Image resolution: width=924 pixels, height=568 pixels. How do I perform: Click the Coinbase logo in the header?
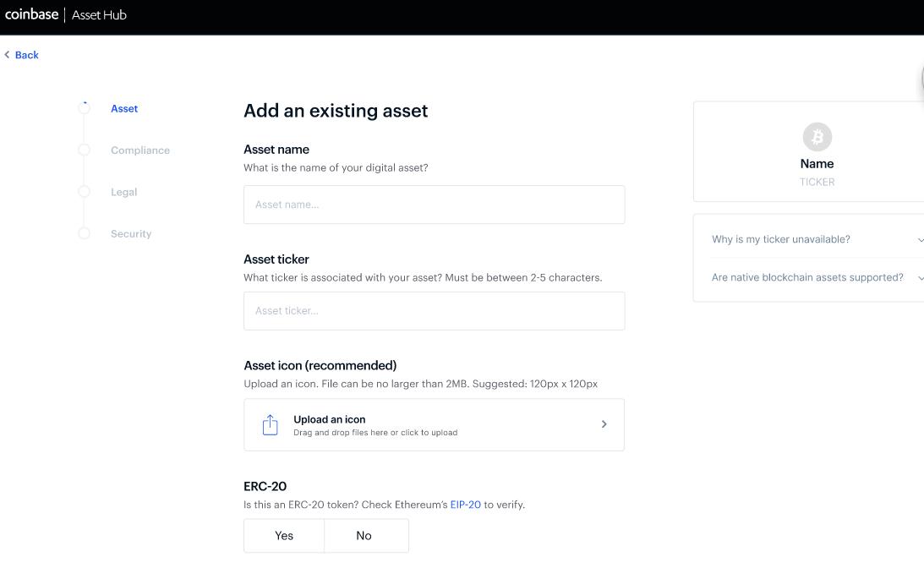coord(32,14)
